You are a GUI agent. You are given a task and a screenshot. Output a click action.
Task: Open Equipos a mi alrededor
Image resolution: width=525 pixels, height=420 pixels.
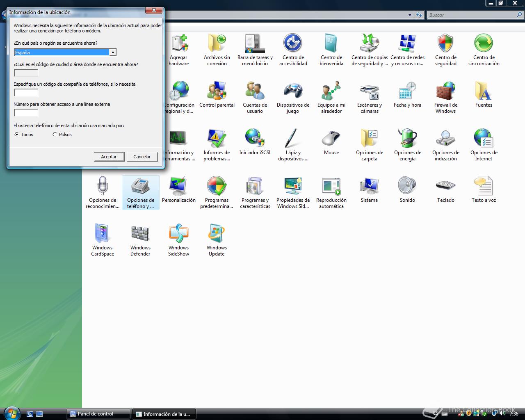[x=331, y=98]
